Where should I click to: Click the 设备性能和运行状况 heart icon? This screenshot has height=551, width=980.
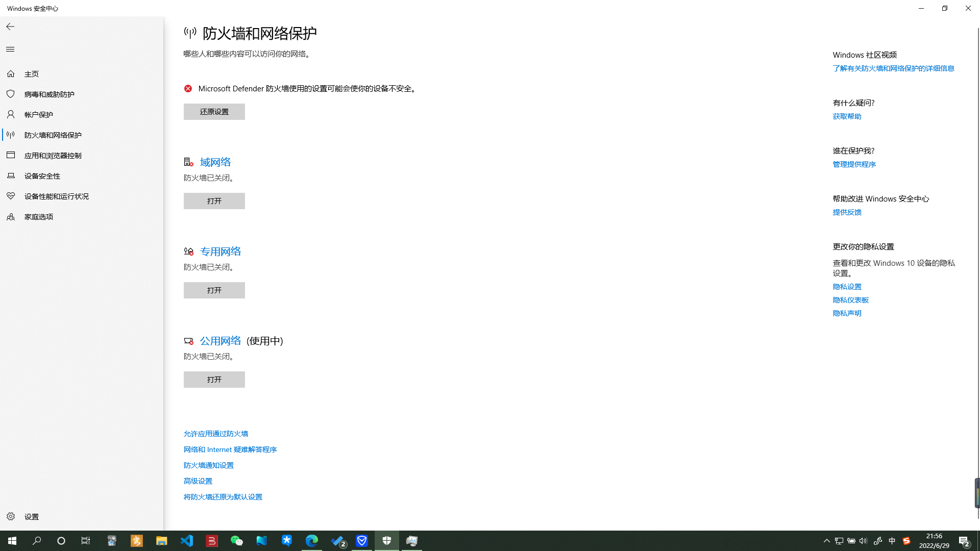pos(11,196)
